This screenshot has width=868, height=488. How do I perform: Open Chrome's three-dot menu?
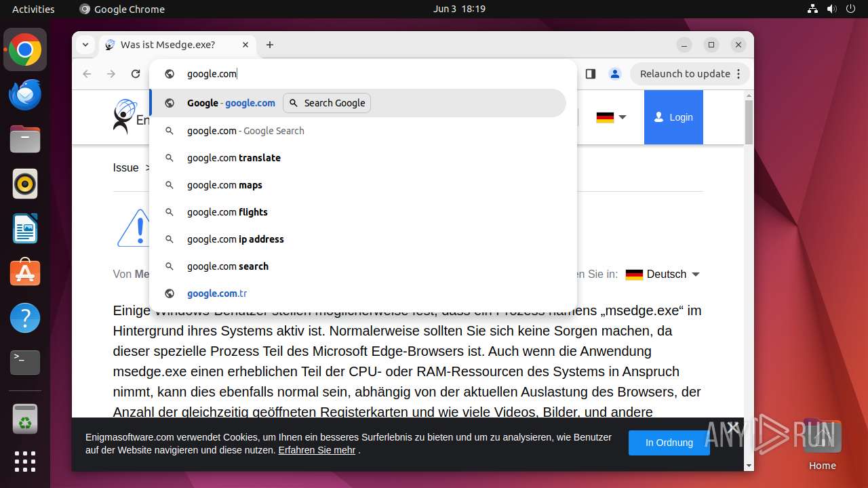pos(739,74)
